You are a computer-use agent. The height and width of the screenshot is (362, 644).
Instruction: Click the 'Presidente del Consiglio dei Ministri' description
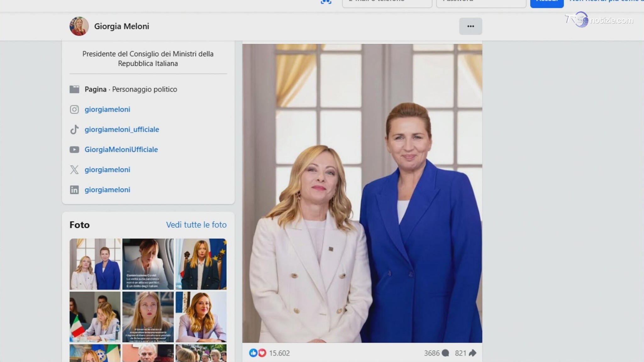(x=148, y=59)
